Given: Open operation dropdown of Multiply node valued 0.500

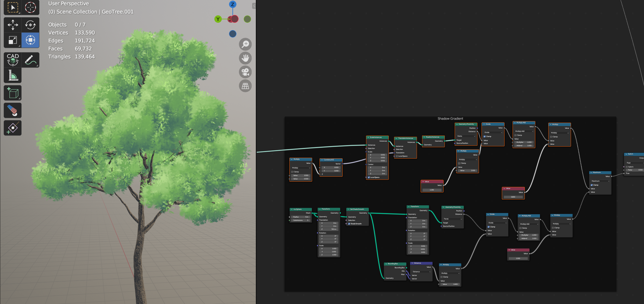Looking at the screenshot, I should pyautogui.click(x=301, y=168).
